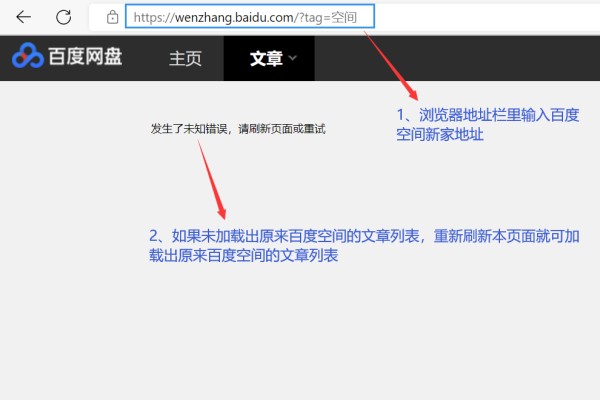This screenshot has height=400, width=600.
Task: Click the 百度网盘 brand name text
Action: pos(85,57)
